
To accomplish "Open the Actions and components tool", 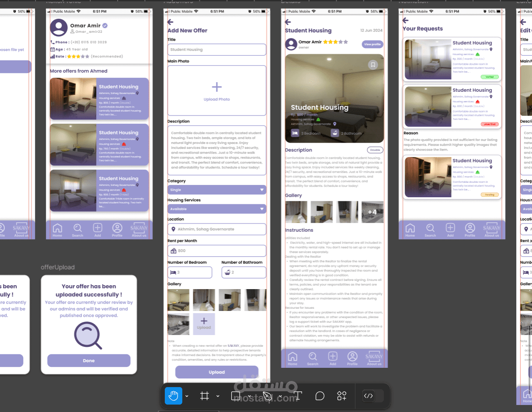I will pyautogui.click(x=342, y=396).
